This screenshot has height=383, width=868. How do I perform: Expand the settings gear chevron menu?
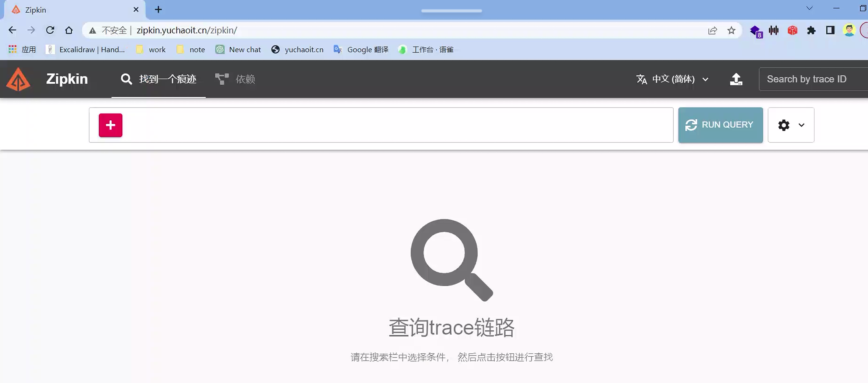coord(801,125)
